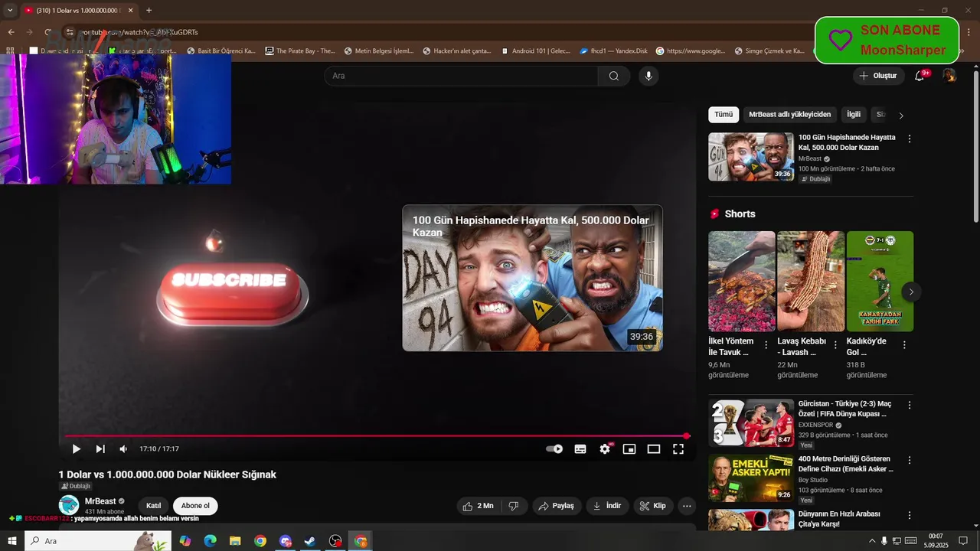The height and width of the screenshot is (551, 980).
Task: Click the YouTube search field Ara
Action: [461, 76]
